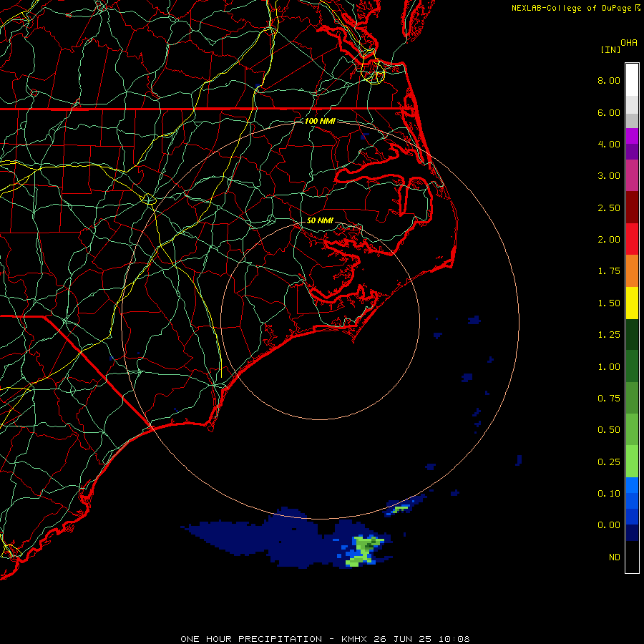
Task: Click the 2.00 legend value
Action: [x=609, y=240]
